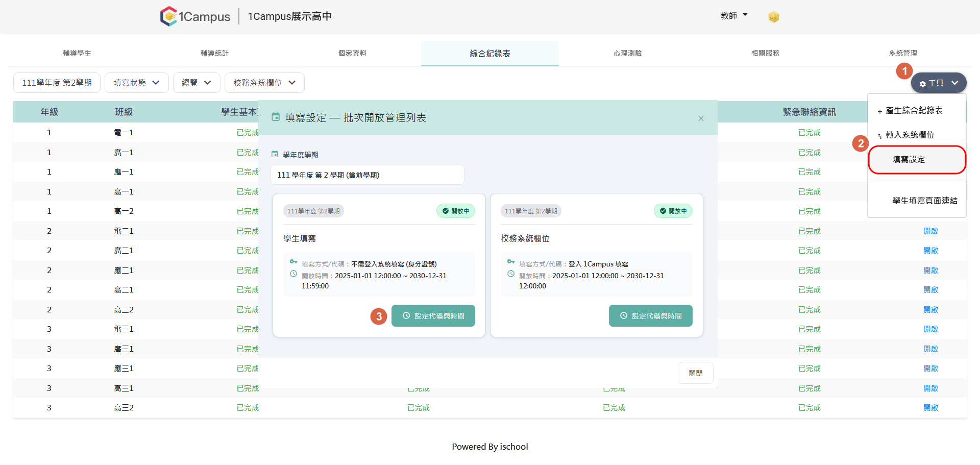This screenshot has height=465, width=980.
Task: Click 開啟 link for class 電三1
Action: (x=930, y=329)
